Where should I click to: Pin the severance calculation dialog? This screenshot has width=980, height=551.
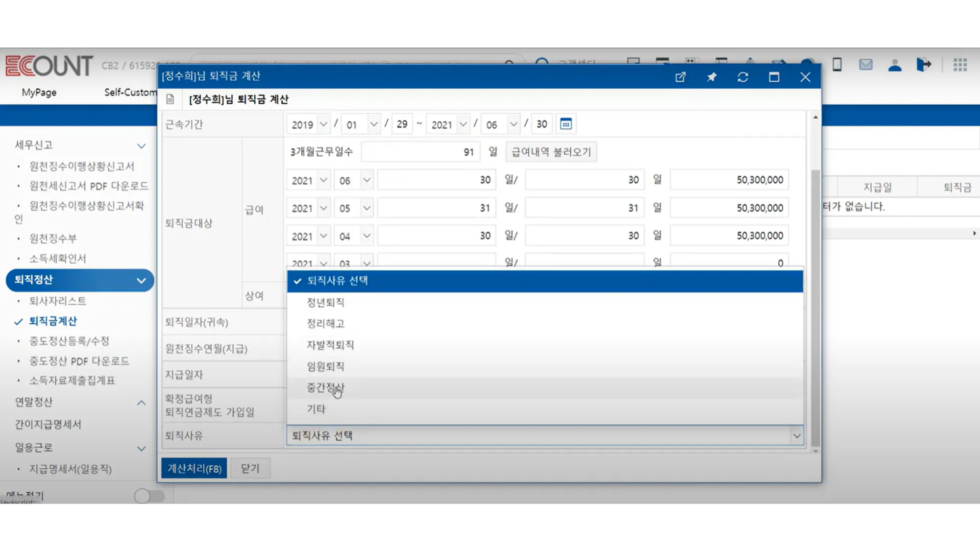tap(711, 77)
